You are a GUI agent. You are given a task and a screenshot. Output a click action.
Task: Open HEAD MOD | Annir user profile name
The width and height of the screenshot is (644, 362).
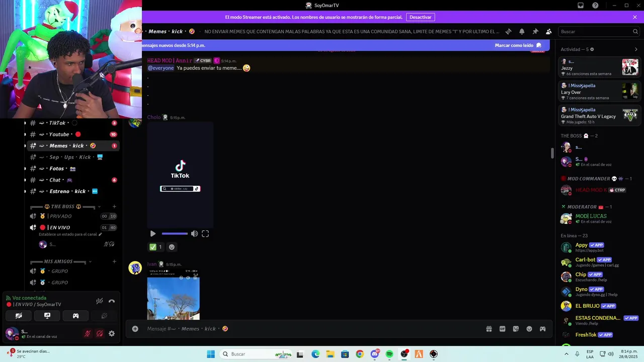[x=170, y=61]
